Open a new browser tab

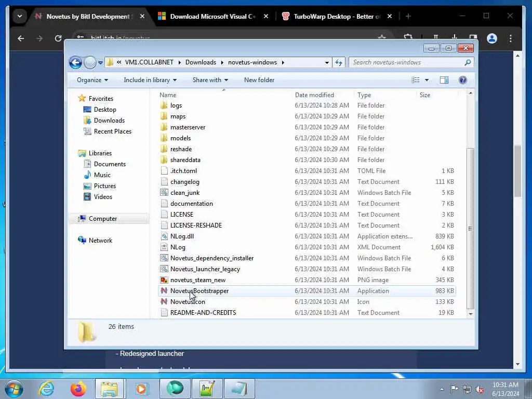[408, 16]
